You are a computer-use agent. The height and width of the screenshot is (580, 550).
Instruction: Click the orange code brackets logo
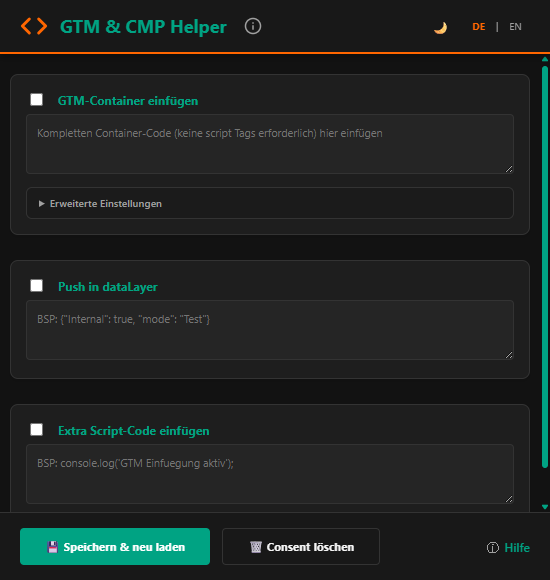34,26
